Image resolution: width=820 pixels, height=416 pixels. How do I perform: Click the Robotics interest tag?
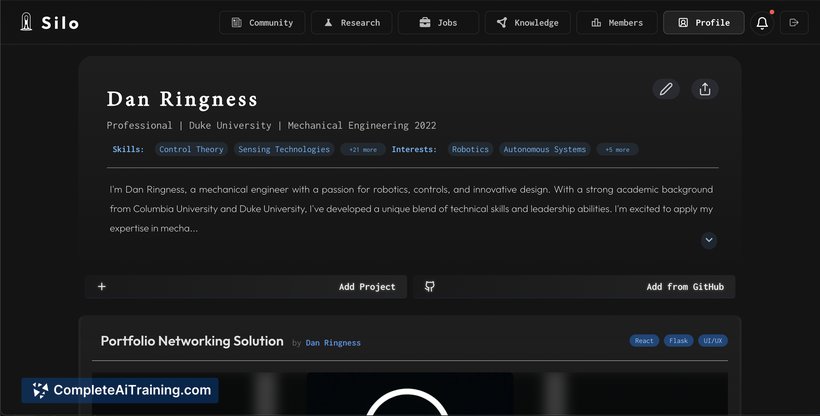point(470,149)
